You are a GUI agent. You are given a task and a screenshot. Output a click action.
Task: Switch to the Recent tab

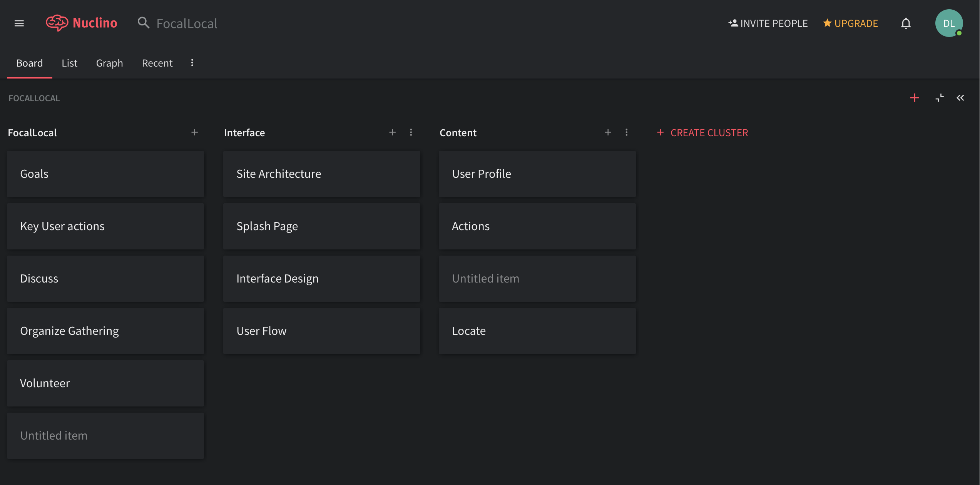click(x=157, y=63)
